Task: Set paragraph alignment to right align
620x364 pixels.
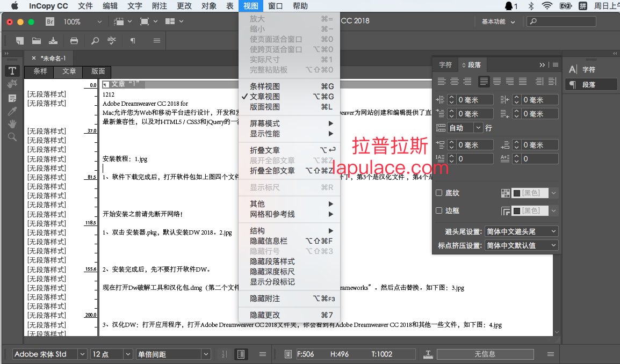Action: [467, 82]
